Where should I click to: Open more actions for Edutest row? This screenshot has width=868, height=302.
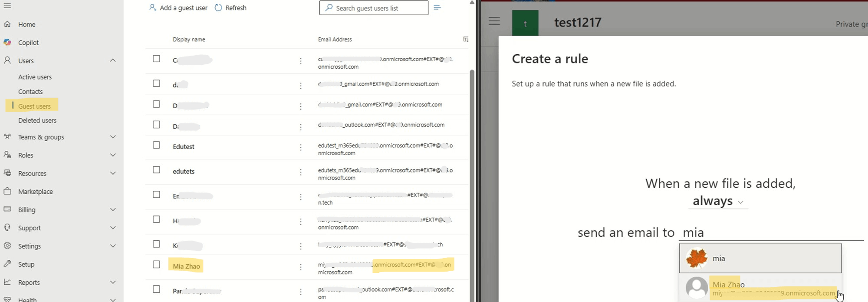coord(300,148)
